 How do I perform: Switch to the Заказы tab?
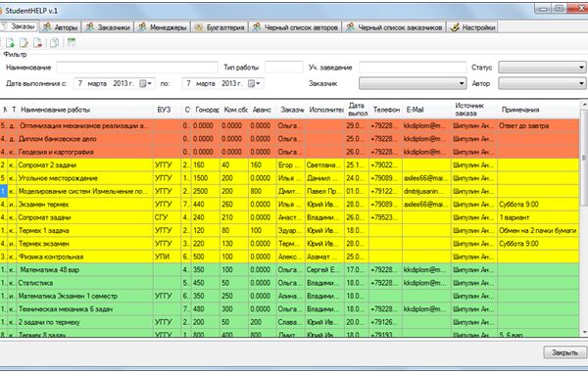[x=19, y=26]
